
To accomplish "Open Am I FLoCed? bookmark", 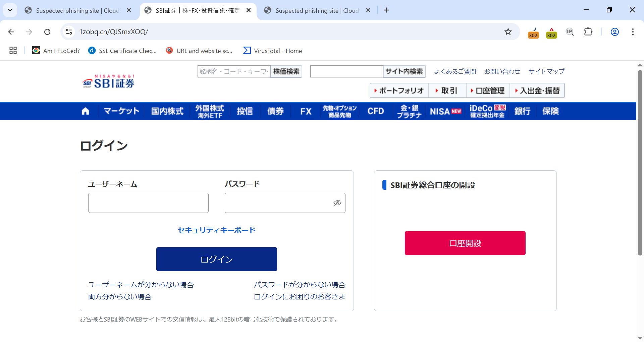I will (56, 51).
